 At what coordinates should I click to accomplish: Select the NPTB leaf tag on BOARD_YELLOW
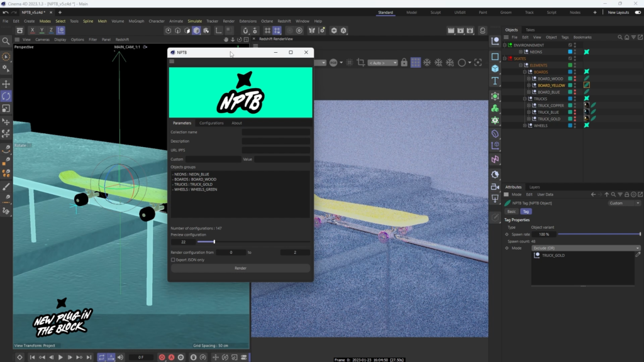click(587, 85)
